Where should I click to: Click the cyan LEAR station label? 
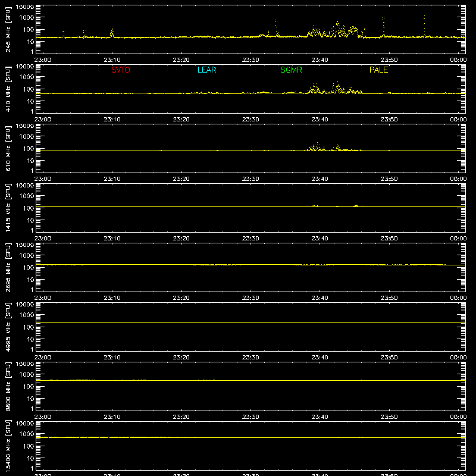pos(206,70)
